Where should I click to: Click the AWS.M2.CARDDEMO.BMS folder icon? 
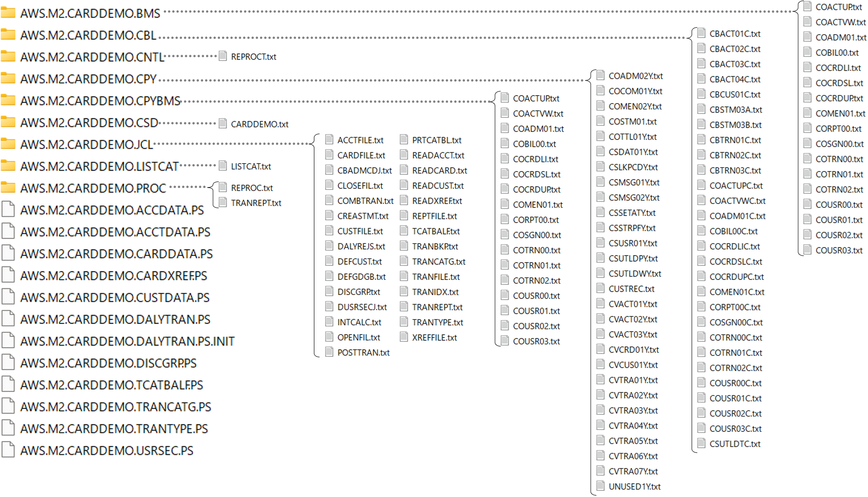[8, 13]
